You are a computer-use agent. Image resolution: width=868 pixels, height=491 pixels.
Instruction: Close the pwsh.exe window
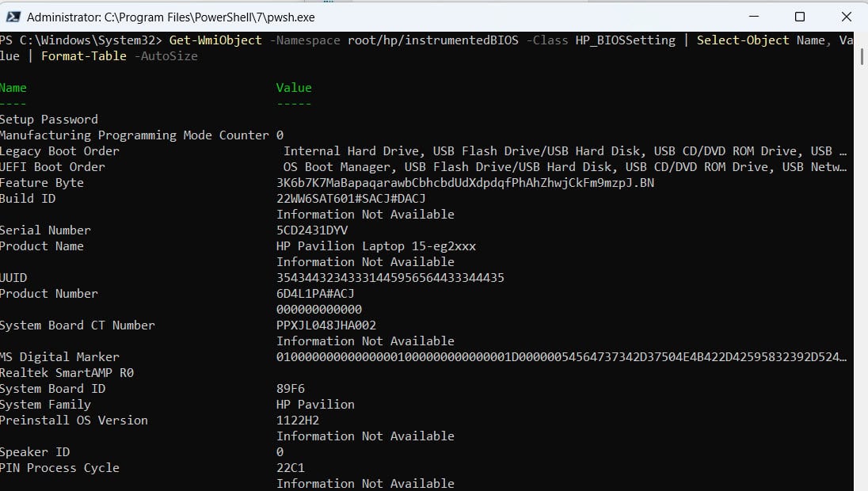point(846,17)
